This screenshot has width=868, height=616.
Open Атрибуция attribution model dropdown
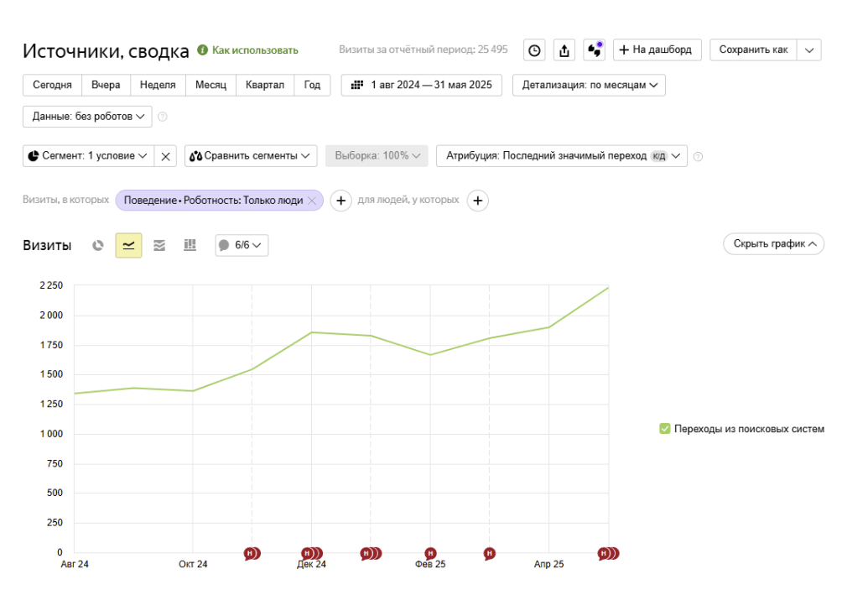[562, 156]
